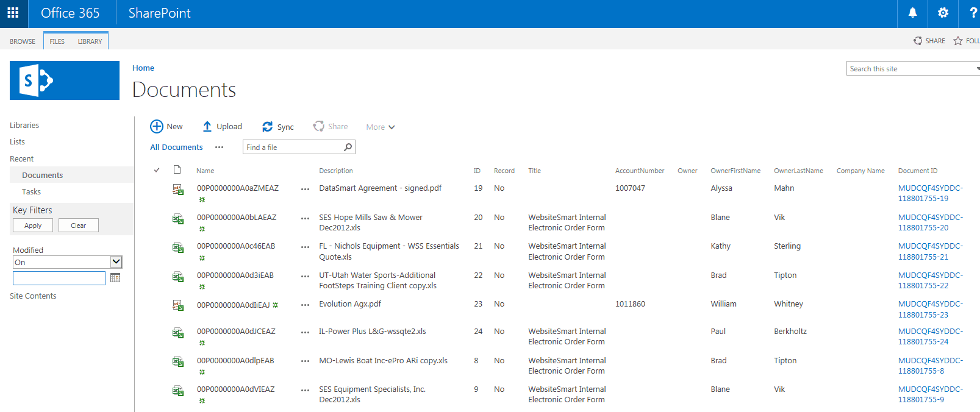Screen dimensions: 980x412
Task: Sort by the OwnerLastName column header
Action: point(798,171)
